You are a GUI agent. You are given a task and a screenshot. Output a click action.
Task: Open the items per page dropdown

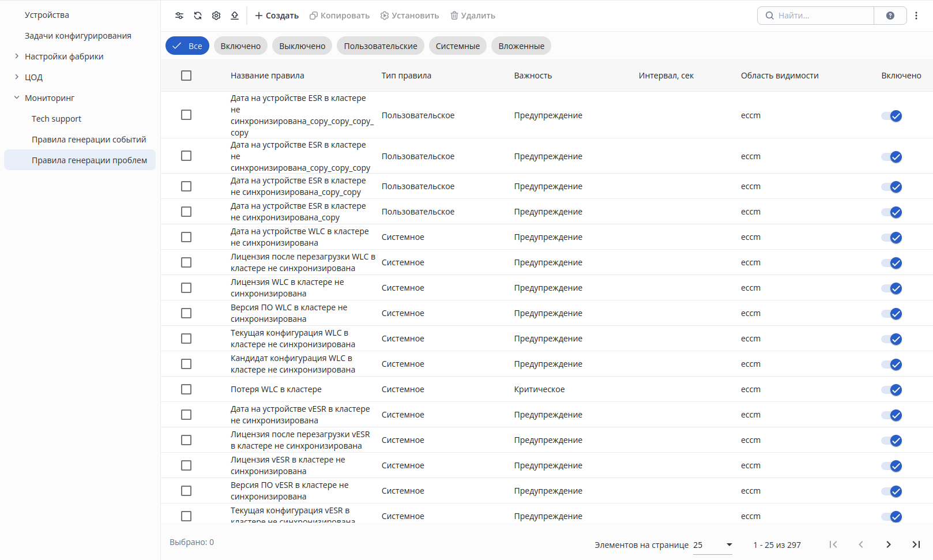coord(713,545)
